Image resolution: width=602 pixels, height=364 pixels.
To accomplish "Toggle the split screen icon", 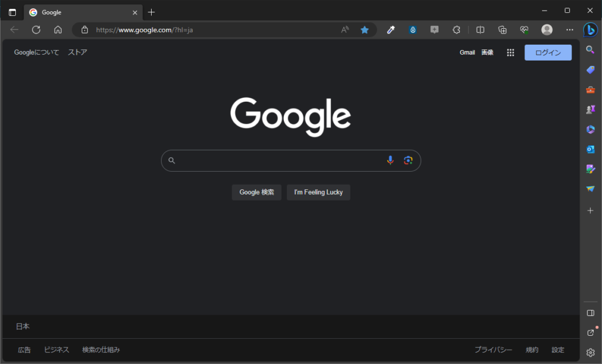I will [480, 29].
